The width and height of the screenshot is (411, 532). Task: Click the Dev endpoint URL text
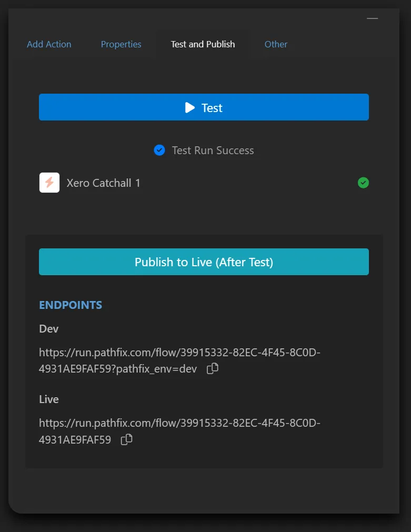click(179, 360)
